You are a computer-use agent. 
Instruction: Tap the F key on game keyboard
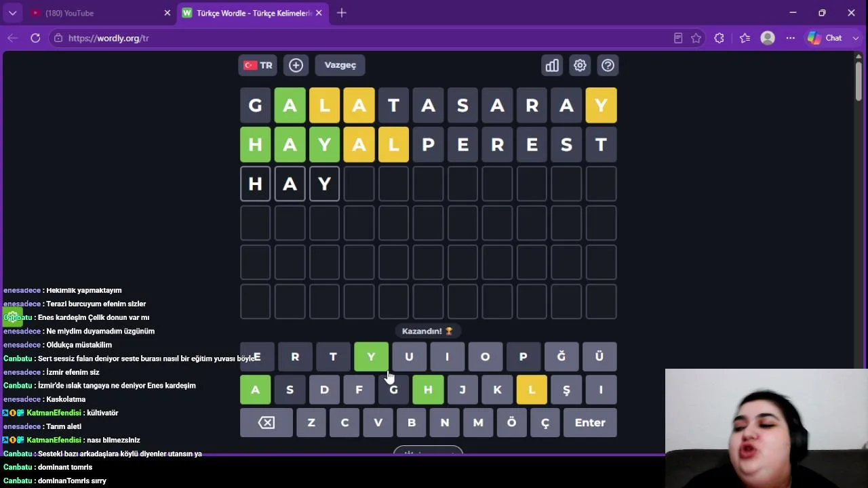pos(359,390)
